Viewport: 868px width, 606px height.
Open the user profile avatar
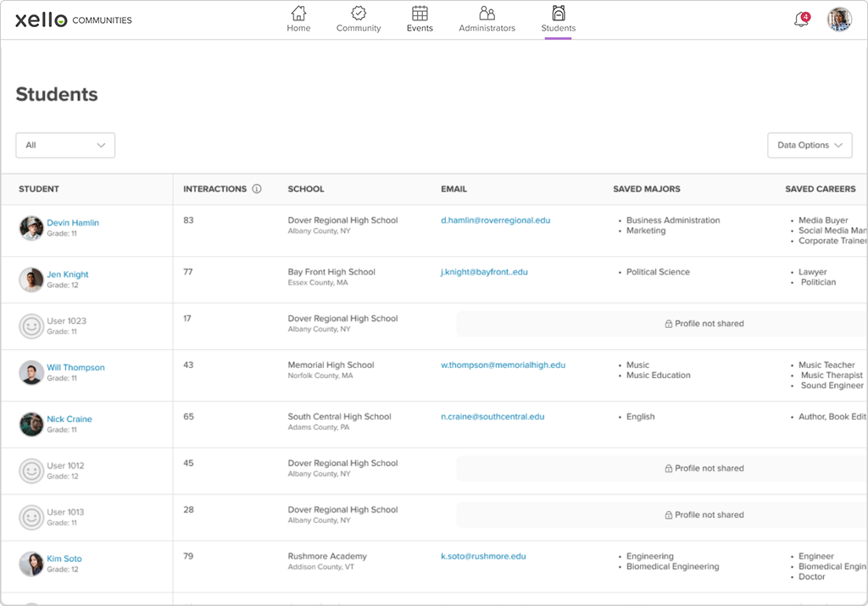839,19
